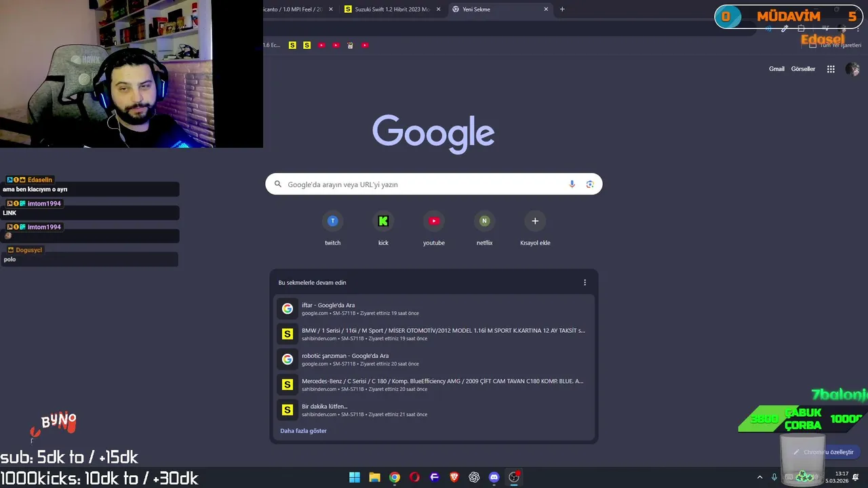Close the 1.0 MPI Feel tab
Viewport: 868px width, 488px height.
330,9
